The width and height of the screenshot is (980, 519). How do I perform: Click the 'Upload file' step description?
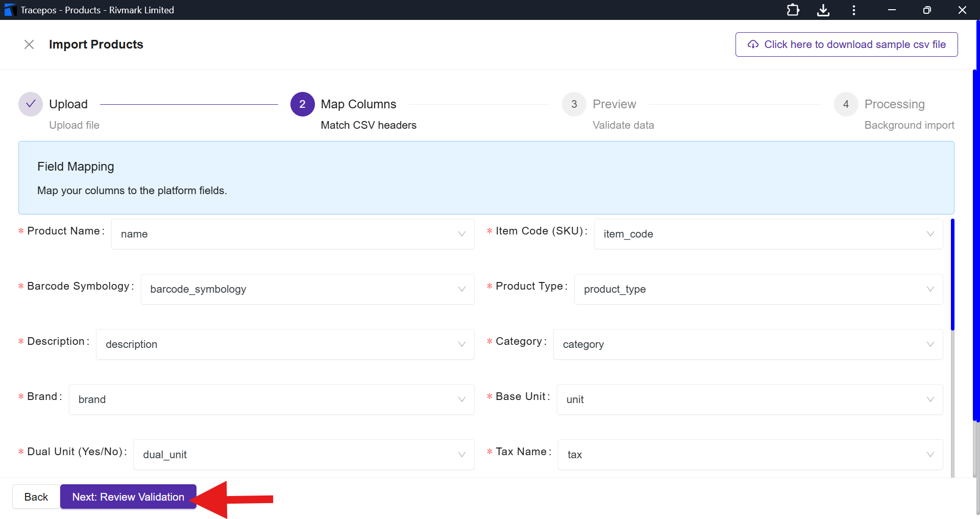click(74, 125)
